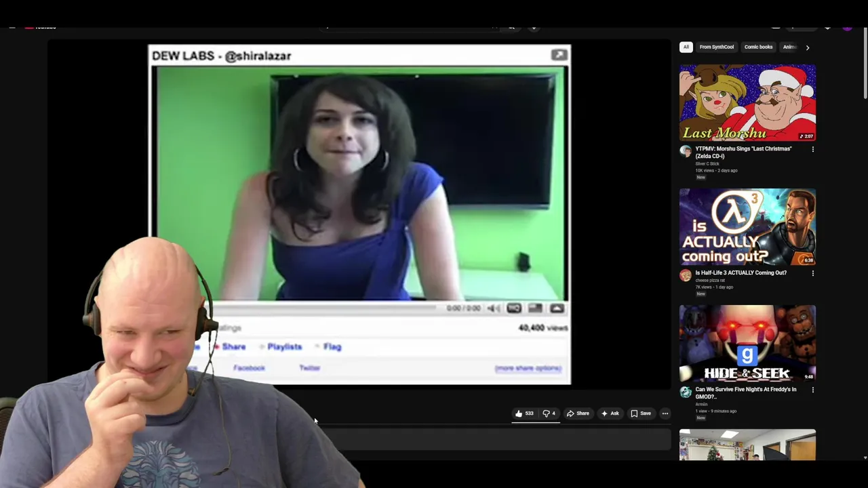
Task: Save the video to a playlist
Action: [641, 413]
